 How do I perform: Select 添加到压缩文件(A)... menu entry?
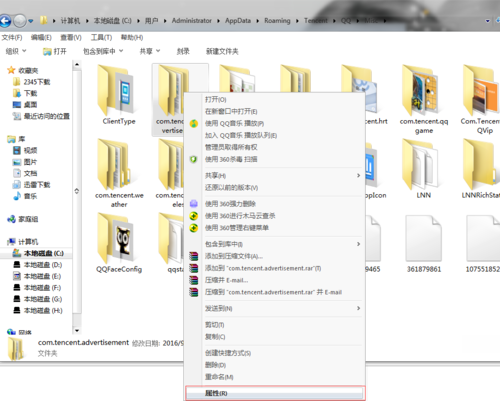[234, 256]
